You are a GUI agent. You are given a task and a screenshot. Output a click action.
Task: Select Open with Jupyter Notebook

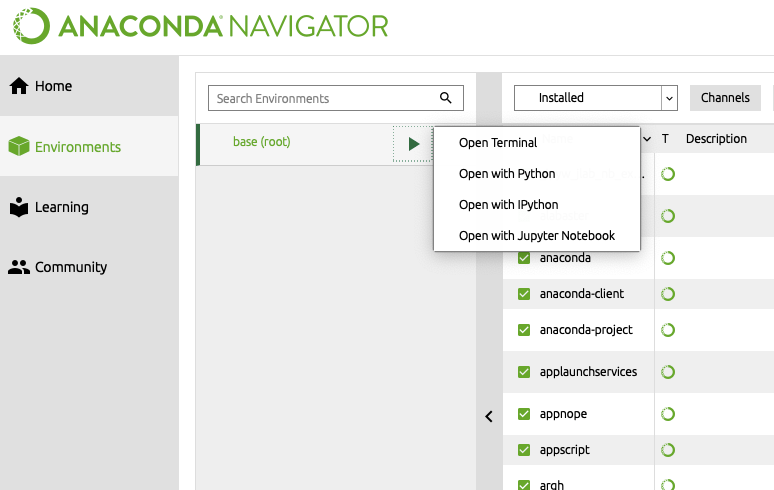pyautogui.click(x=537, y=236)
